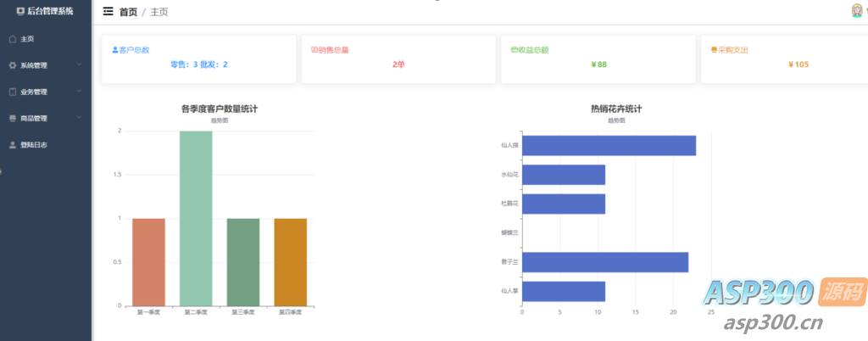Click the home icon beside 主页
The image size is (868, 341).
point(12,39)
